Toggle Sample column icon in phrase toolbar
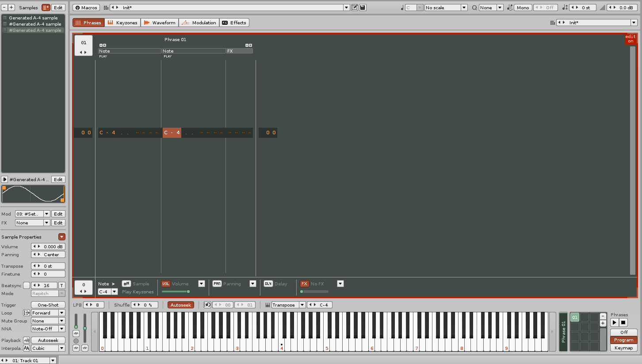Screen dimensions: 642x364 point(126,284)
